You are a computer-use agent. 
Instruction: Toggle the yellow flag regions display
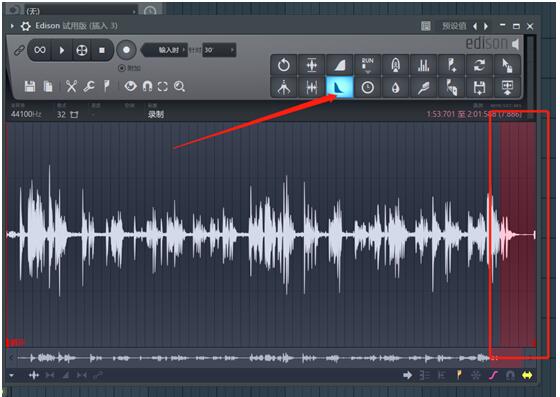coord(459,375)
